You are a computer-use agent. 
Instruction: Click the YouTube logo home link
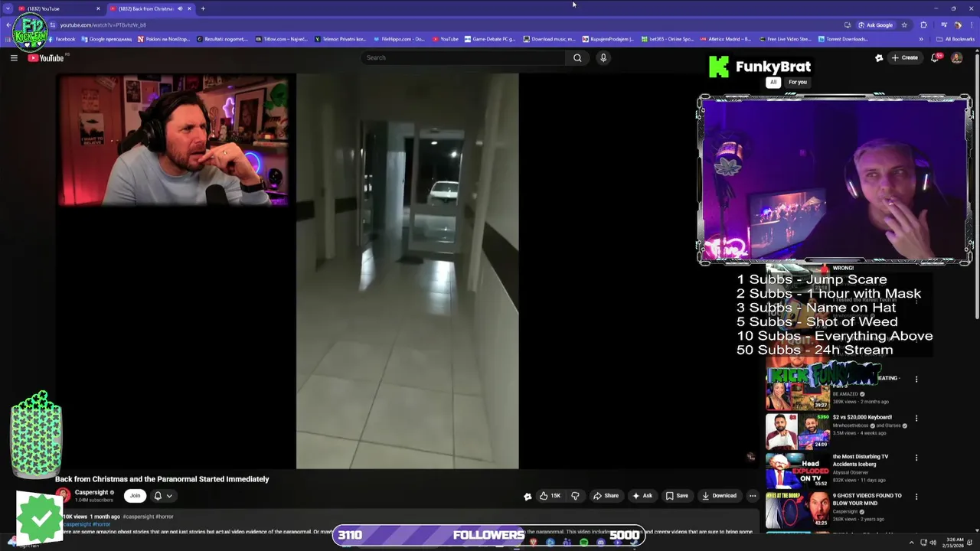point(46,58)
